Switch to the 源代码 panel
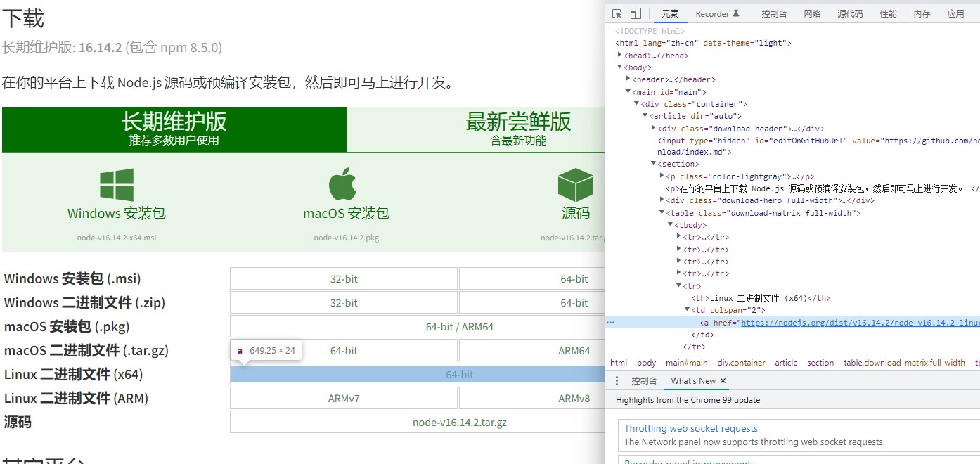 tap(850, 13)
